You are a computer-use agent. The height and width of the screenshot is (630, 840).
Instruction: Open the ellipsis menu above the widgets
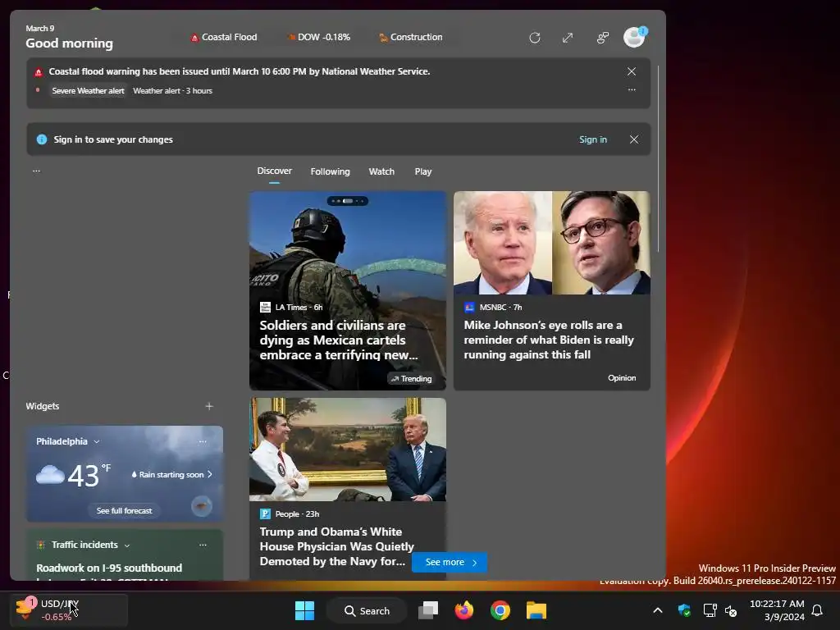[36, 171]
